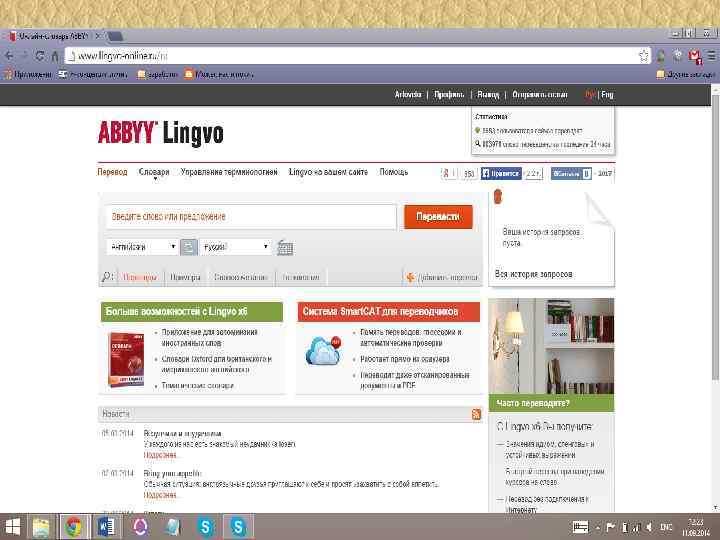Image resolution: width=720 pixels, height=540 pixels.
Task: Open the Chrome menu hamburger icon
Action: point(711,56)
